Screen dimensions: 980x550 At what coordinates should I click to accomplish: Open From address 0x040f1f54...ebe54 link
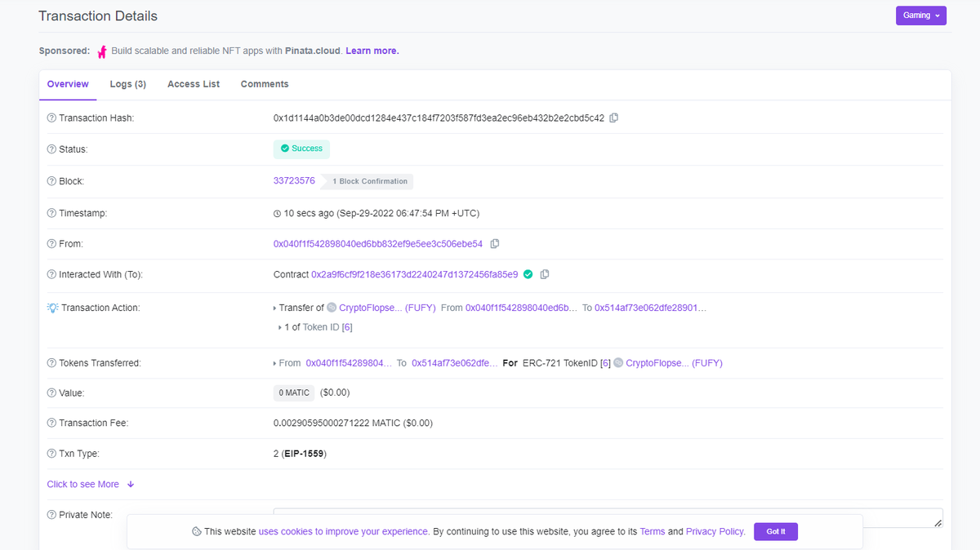pos(378,243)
